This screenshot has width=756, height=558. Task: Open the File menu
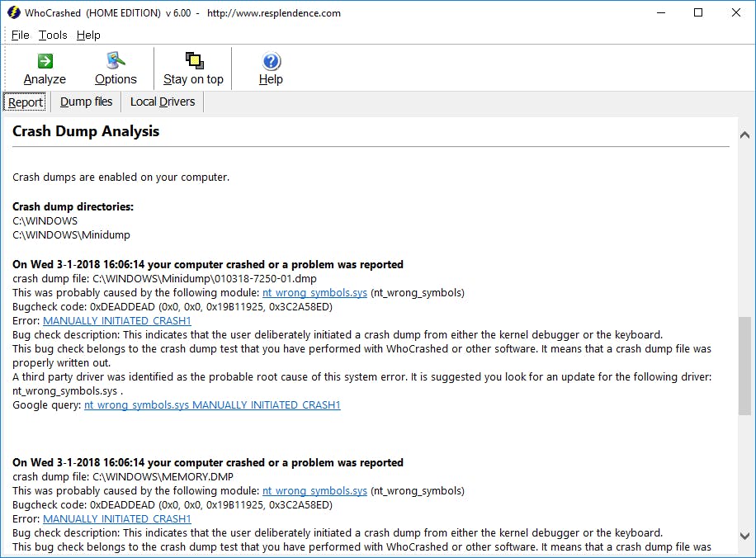pos(21,35)
